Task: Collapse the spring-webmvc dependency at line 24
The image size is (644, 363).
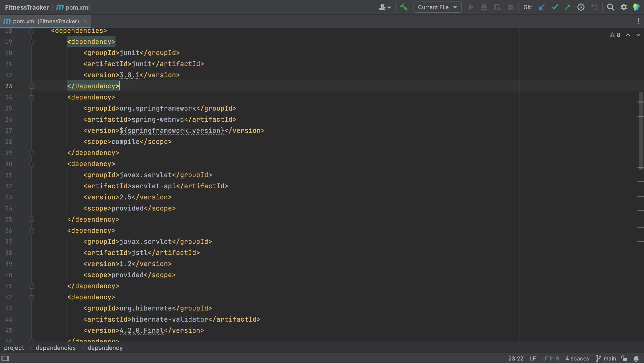Action: coord(32,98)
